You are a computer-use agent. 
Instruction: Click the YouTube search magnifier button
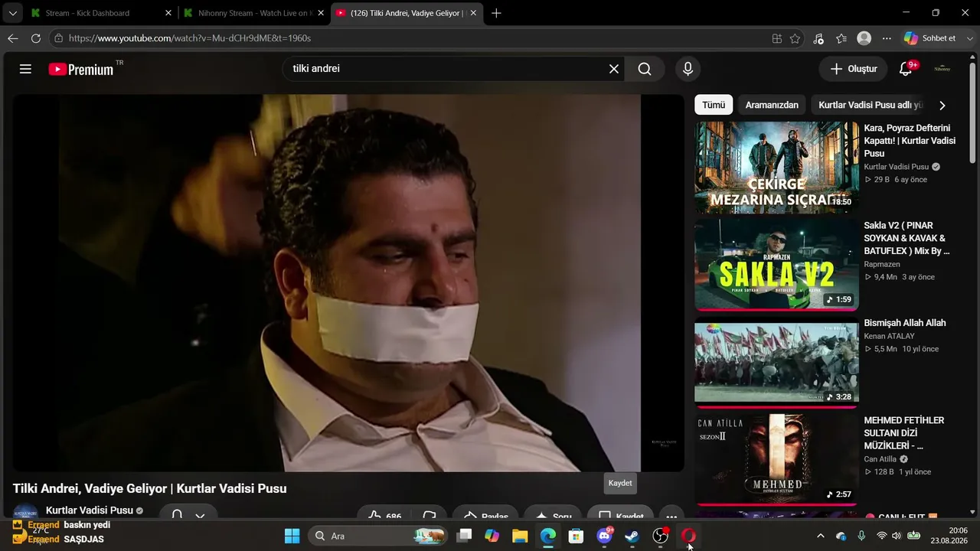pyautogui.click(x=645, y=69)
